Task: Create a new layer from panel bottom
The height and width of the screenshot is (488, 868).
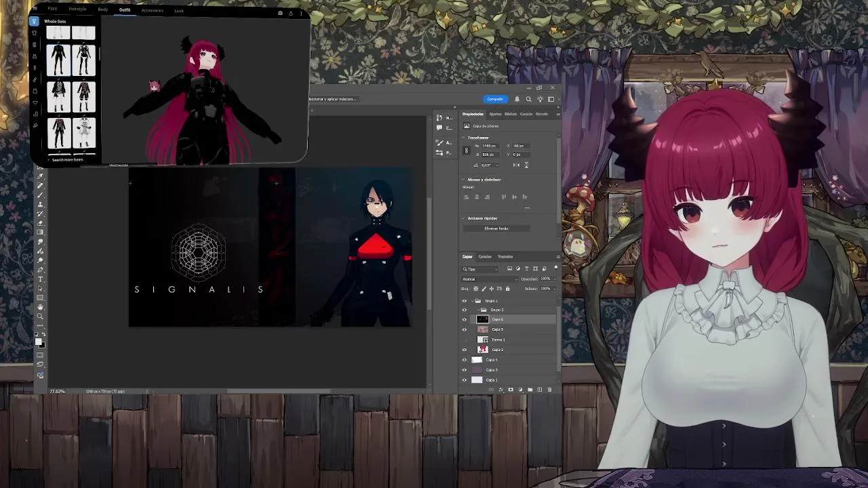Action: tap(540, 390)
